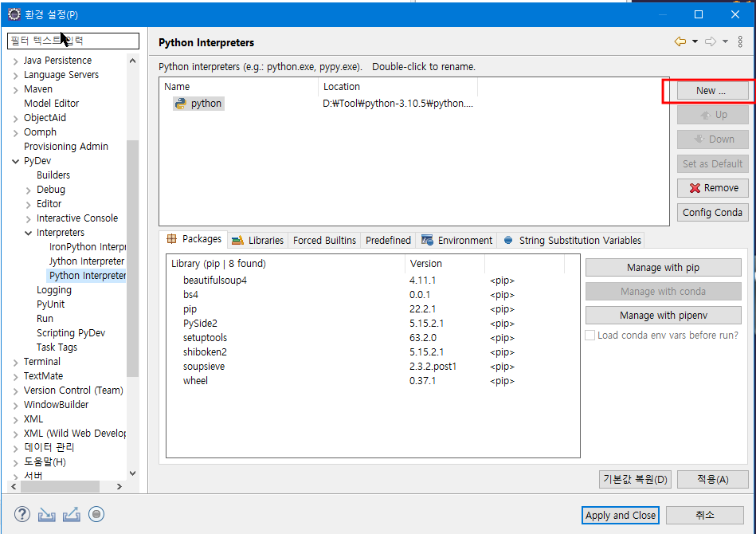Select Jython Interpreter tree item
The image size is (756, 534).
point(87,261)
